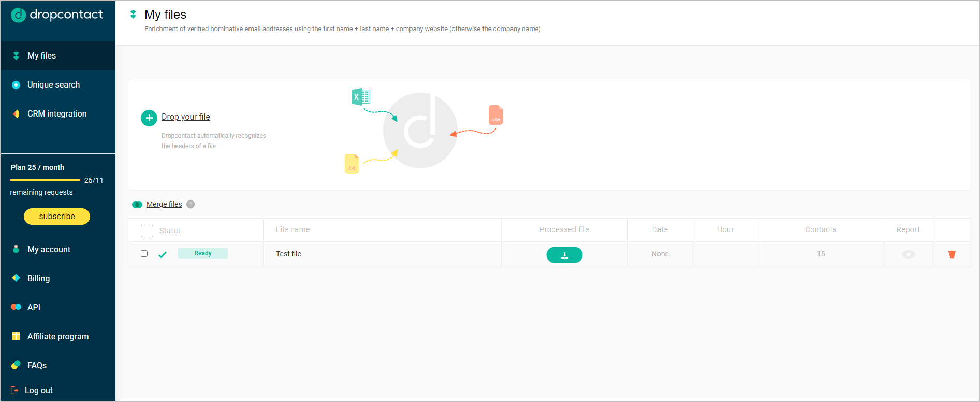
Task: Open My files in sidebar
Action: 58,56
